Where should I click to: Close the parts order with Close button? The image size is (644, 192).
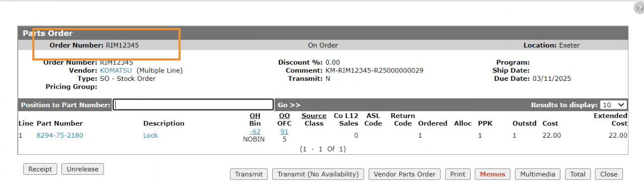609,174
